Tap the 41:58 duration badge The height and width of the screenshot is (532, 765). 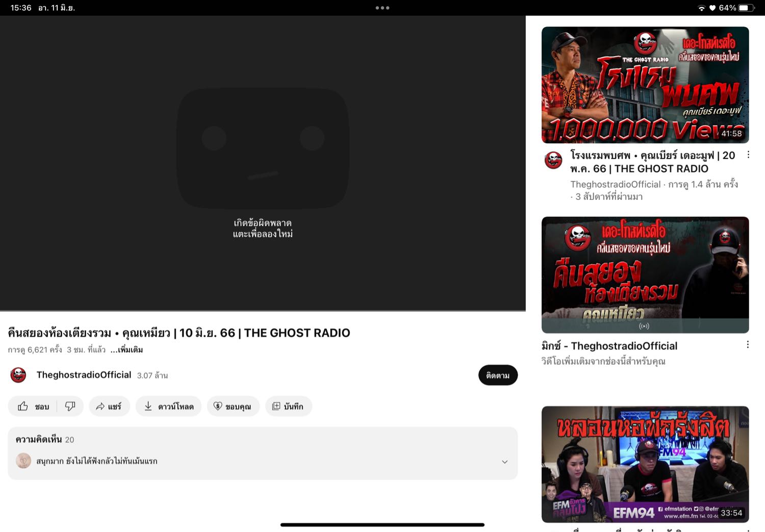(731, 134)
